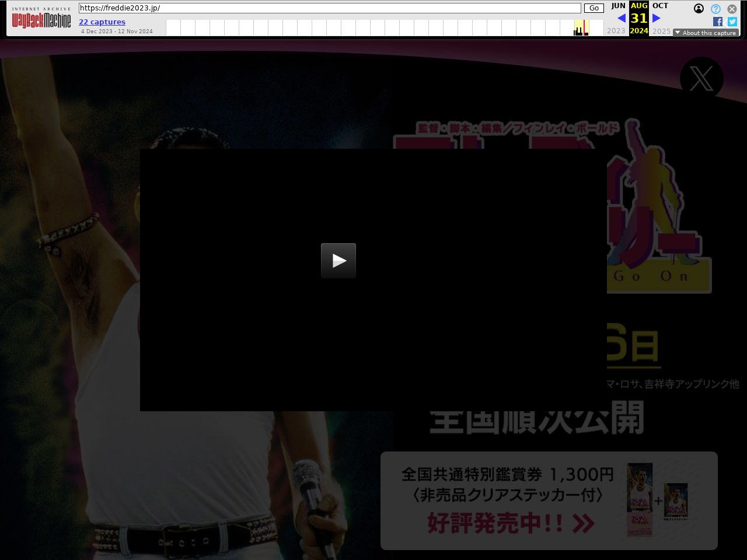Open the 1,300円 advance ticket banner
Viewport: 747px width, 560px height.
(549, 501)
